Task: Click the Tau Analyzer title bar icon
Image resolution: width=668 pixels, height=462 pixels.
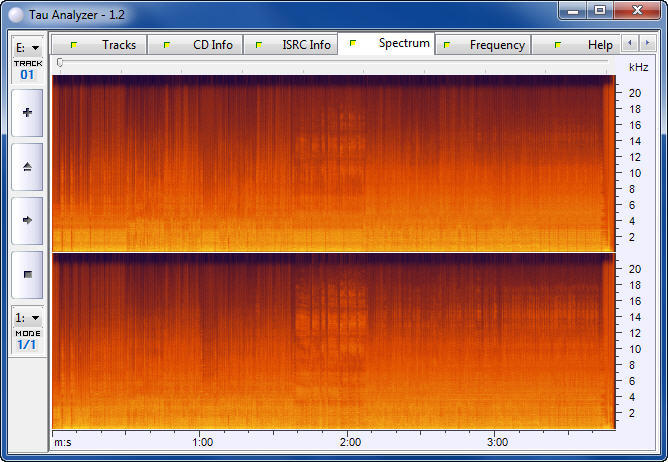Action: (12, 11)
